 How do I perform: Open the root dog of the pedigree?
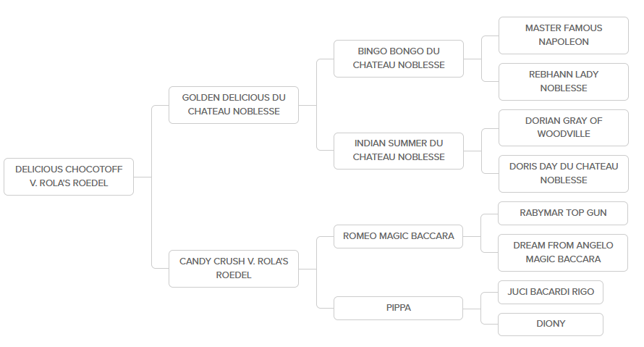point(69,176)
